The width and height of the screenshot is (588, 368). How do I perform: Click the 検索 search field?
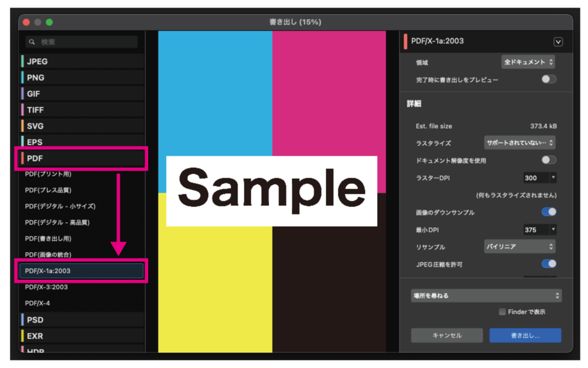(86, 42)
